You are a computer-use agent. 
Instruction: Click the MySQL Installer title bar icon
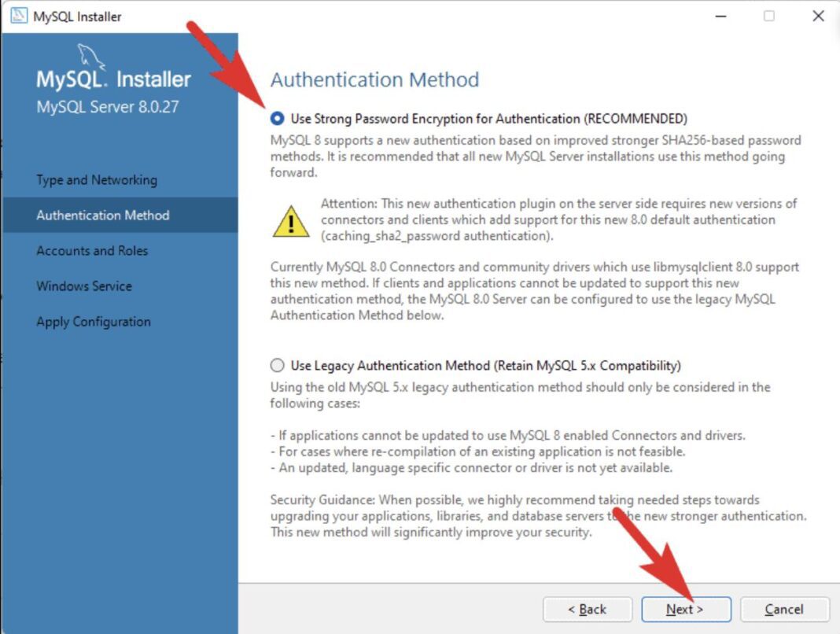[x=19, y=16]
